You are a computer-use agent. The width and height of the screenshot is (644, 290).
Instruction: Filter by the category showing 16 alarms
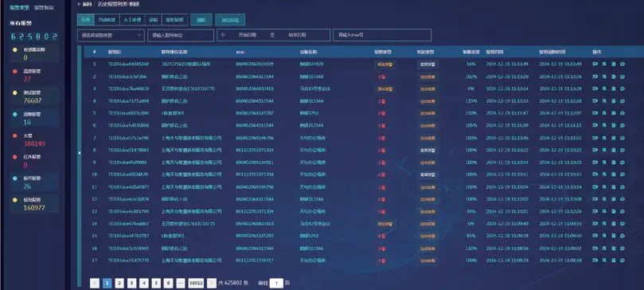pos(34,118)
